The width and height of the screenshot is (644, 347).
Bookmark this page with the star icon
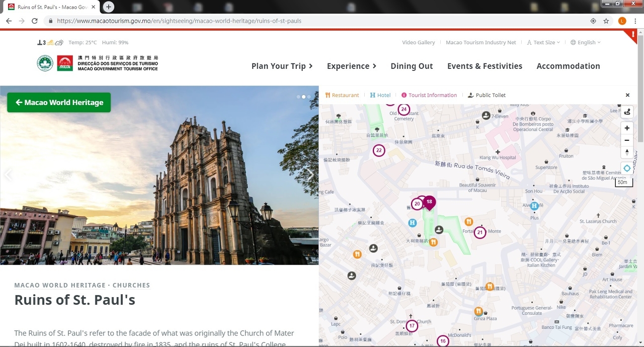pos(606,21)
